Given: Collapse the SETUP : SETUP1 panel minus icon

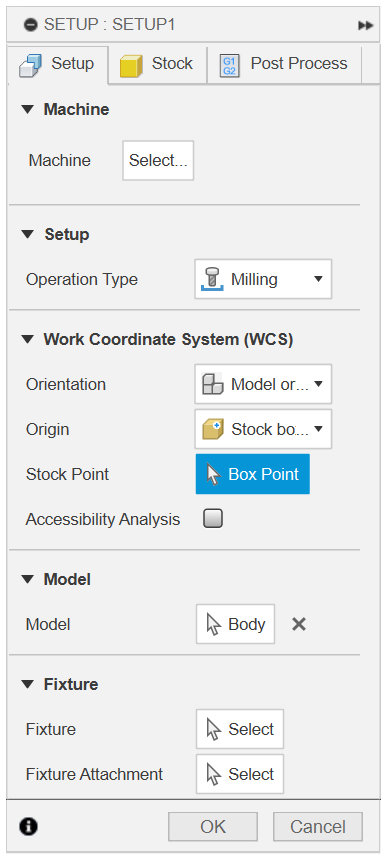Looking at the screenshot, I should tap(31, 25).
